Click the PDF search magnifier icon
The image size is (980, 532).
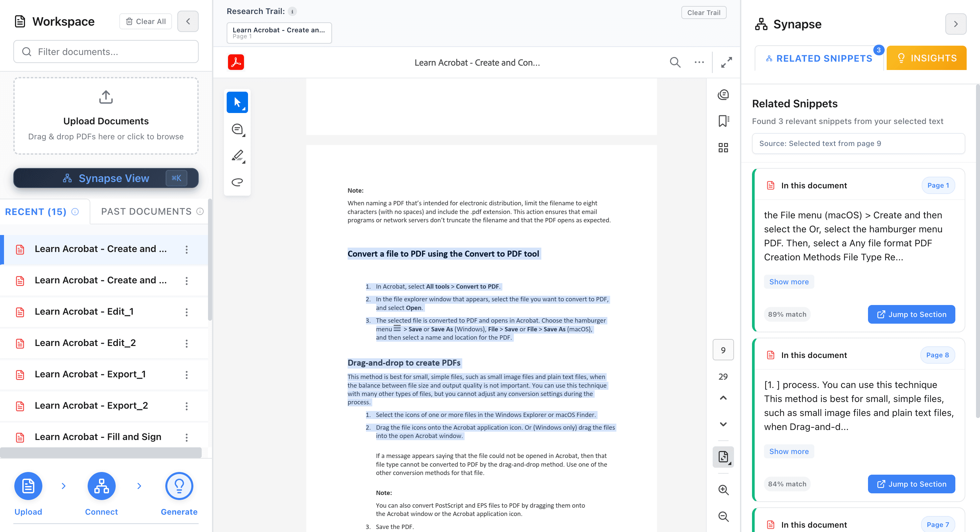coord(675,62)
